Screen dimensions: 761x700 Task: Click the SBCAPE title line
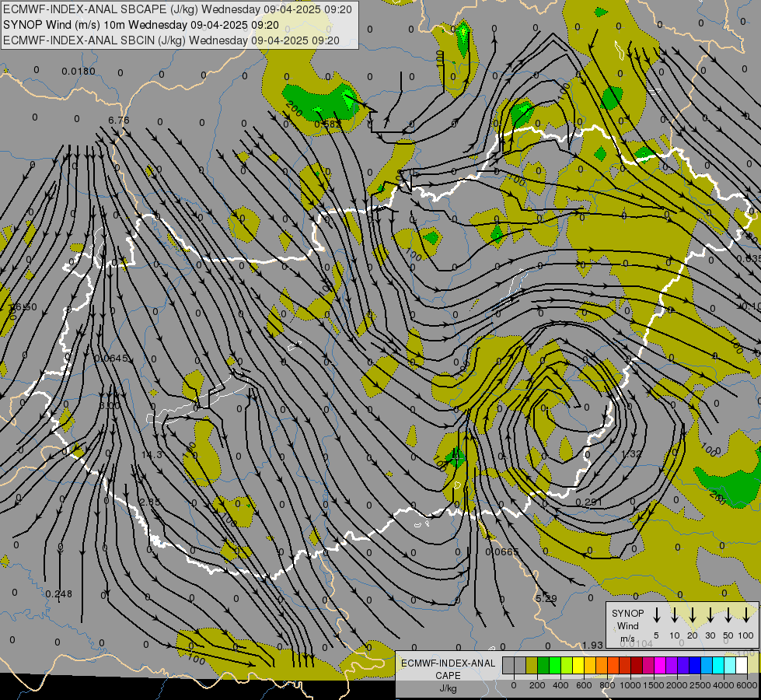click(x=177, y=9)
